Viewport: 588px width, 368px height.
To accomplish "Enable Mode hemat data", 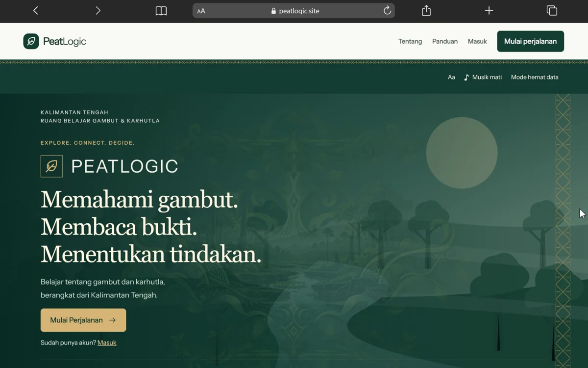I will (535, 77).
